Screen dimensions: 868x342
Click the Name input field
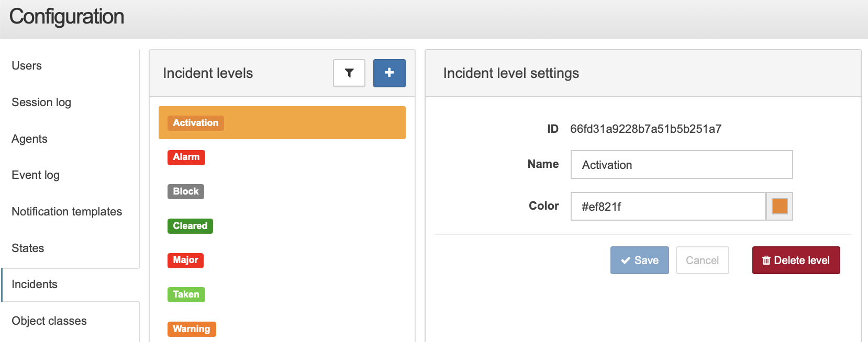(682, 165)
